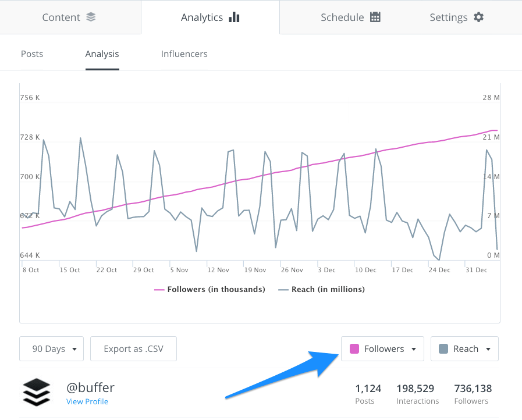Switch to the Schedule tab
Image resolution: width=522 pixels, height=420 pixels.
click(x=350, y=17)
